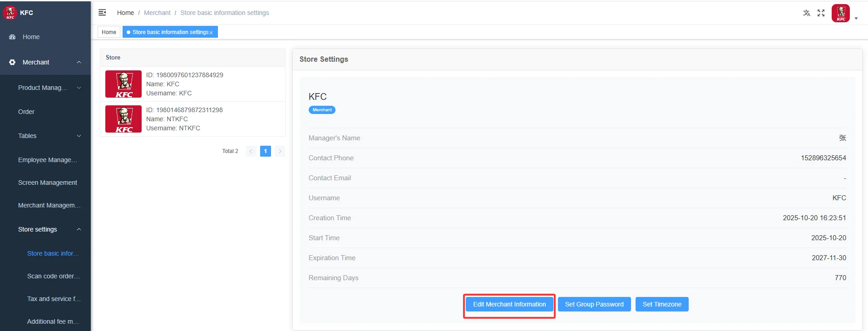The width and height of the screenshot is (868, 331).
Task: Click store ID 1980146879872311298
Action: [184, 110]
